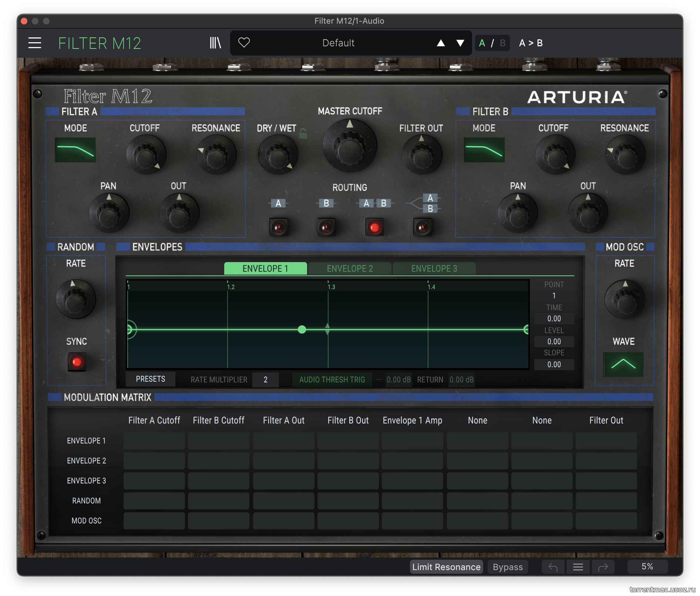
Task: Select serial A to B routing
Action: [374, 227]
